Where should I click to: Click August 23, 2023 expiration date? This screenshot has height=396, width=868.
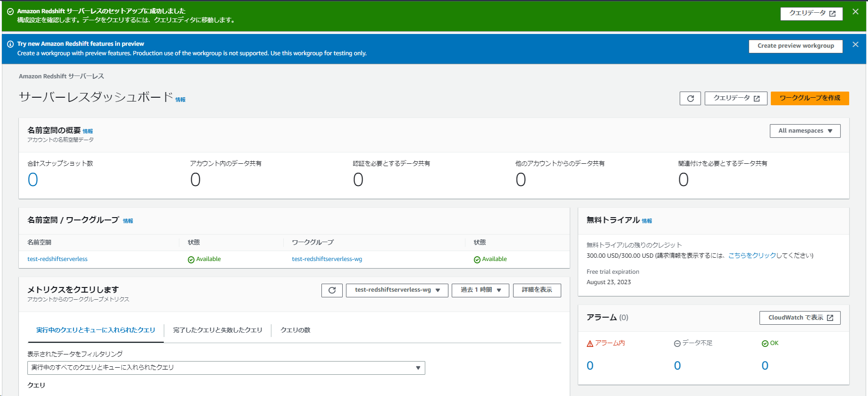[609, 282]
